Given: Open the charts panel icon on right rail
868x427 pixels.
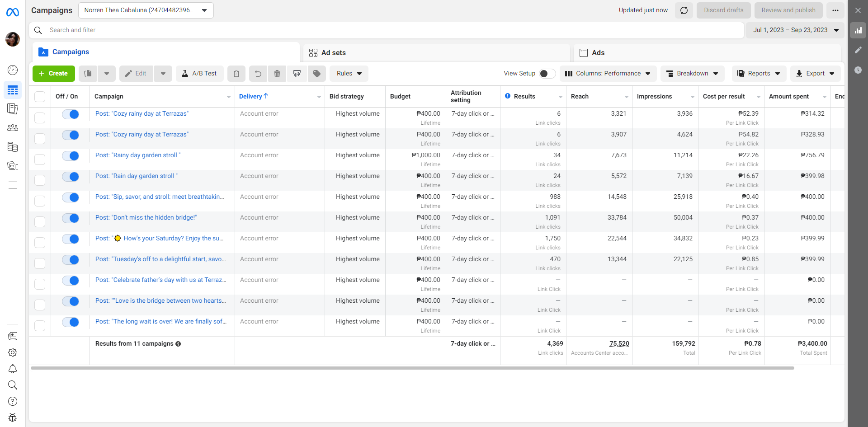Looking at the screenshot, I should (x=858, y=31).
